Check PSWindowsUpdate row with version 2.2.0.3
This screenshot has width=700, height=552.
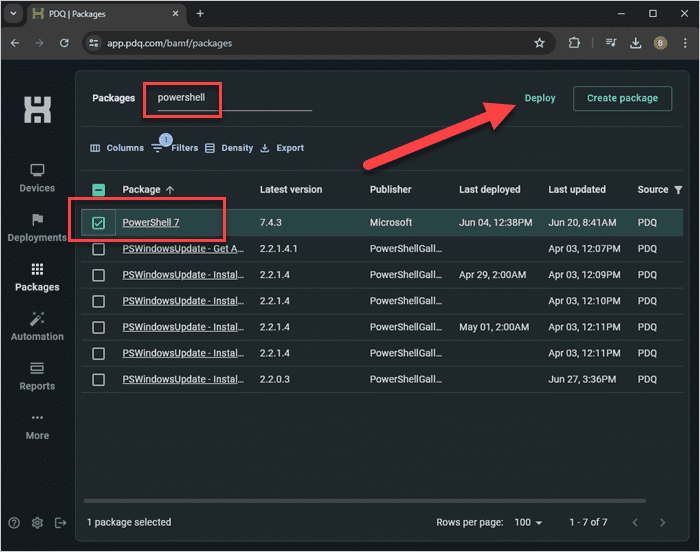click(98, 380)
